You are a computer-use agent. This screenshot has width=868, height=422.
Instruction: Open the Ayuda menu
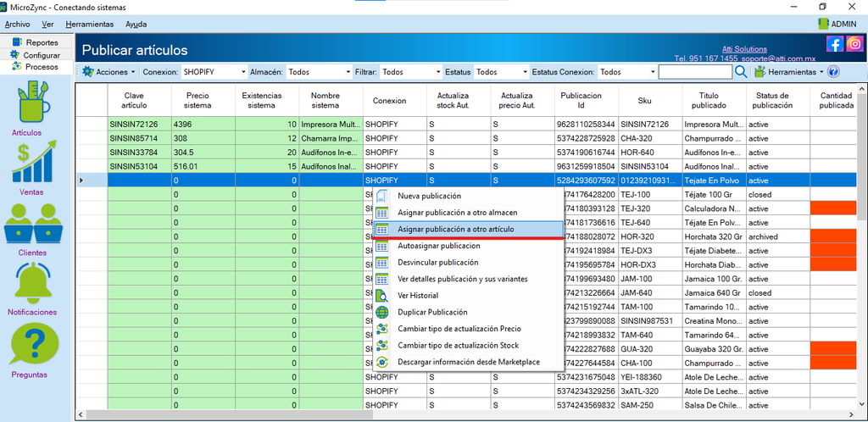(136, 25)
